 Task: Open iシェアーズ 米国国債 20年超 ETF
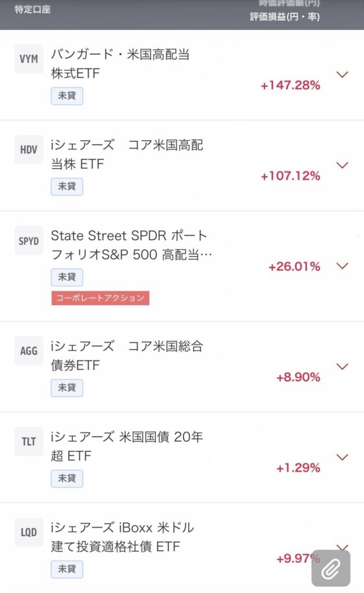(x=127, y=446)
